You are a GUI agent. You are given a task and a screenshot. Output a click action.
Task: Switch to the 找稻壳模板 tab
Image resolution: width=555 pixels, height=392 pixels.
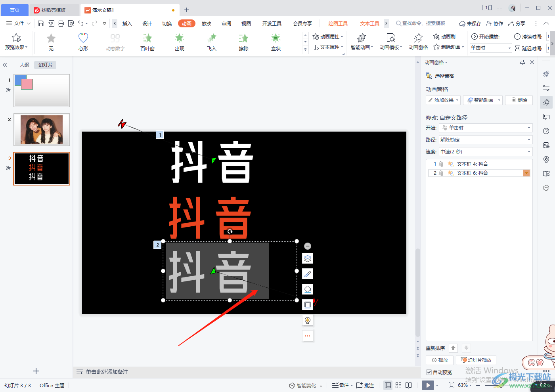coord(54,10)
